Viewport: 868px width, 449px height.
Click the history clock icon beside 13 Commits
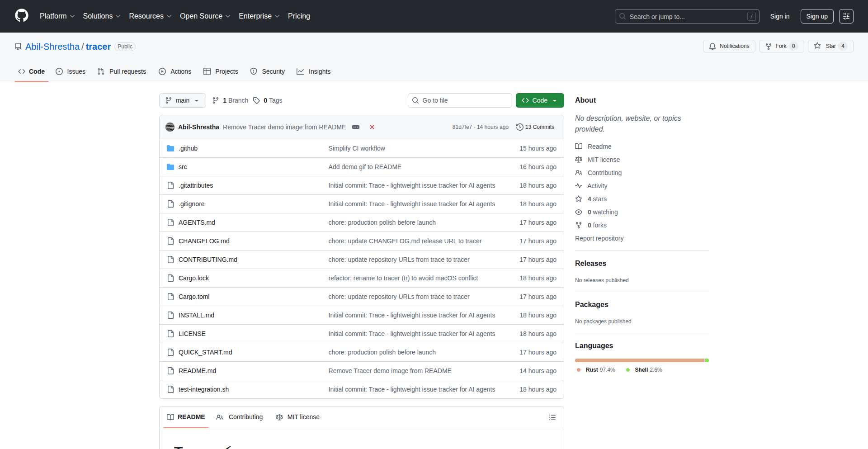(x=520, y=127)
